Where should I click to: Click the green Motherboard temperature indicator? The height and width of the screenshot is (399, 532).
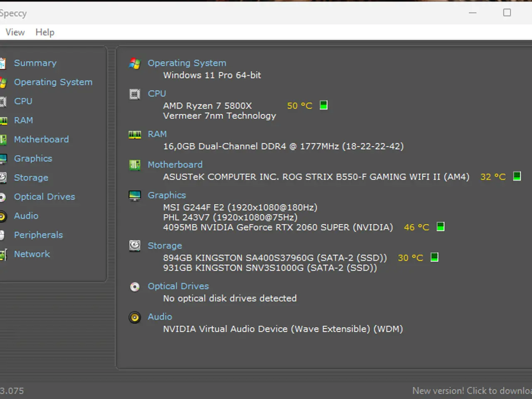click(517, 176)
